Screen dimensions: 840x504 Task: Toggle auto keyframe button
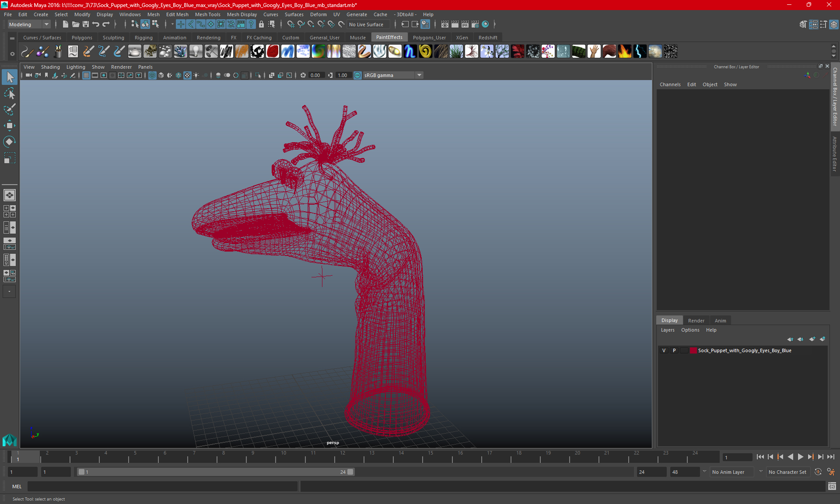818,472
